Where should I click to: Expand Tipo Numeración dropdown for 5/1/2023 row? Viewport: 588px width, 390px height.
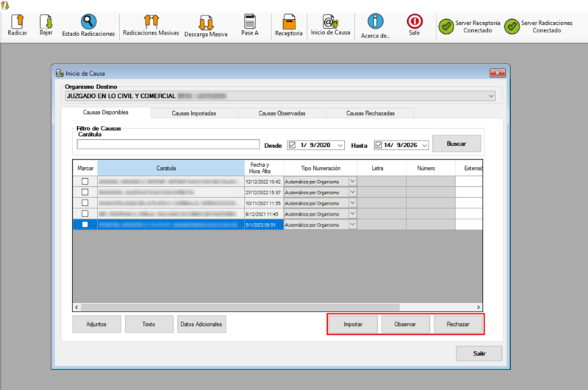coord(353,224)
